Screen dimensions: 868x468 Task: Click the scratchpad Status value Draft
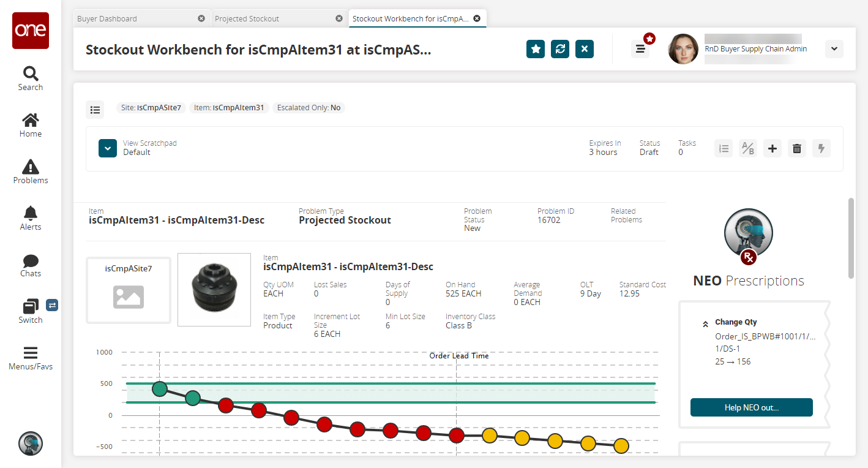pyautogui.click(x=649, y=152)
